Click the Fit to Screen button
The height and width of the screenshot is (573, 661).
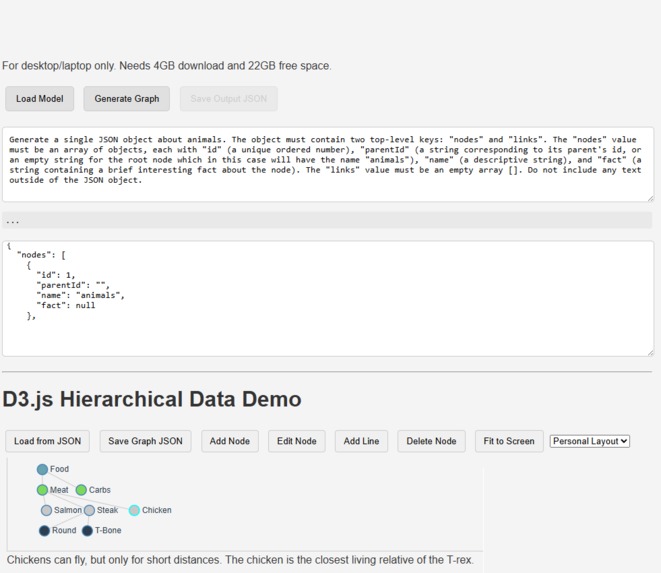[509, 441]
